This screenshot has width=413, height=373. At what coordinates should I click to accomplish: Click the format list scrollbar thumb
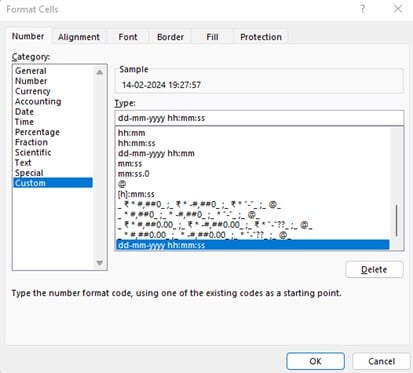(x=396, y=221)
